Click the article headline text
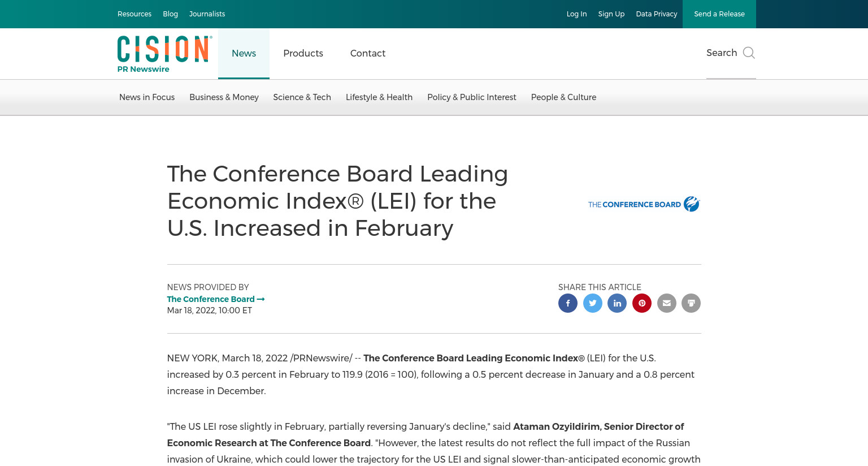This screenshot has height=466, width=868. (x=337, y=201)
